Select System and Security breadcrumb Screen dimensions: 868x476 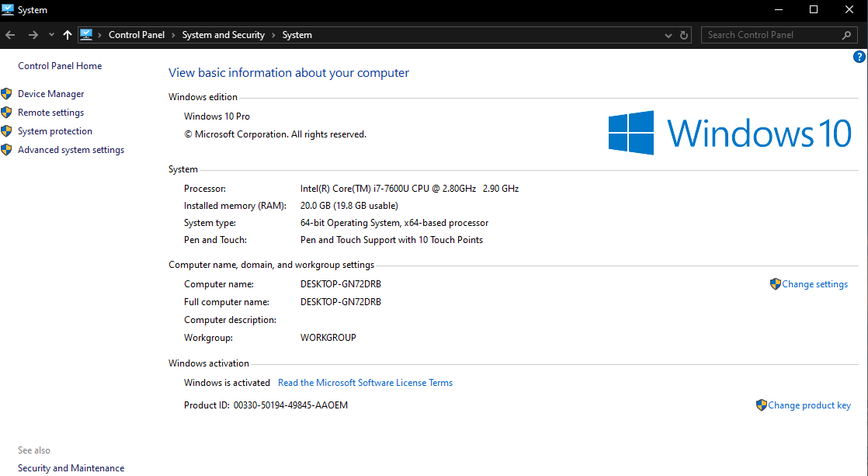click(223, 35)
